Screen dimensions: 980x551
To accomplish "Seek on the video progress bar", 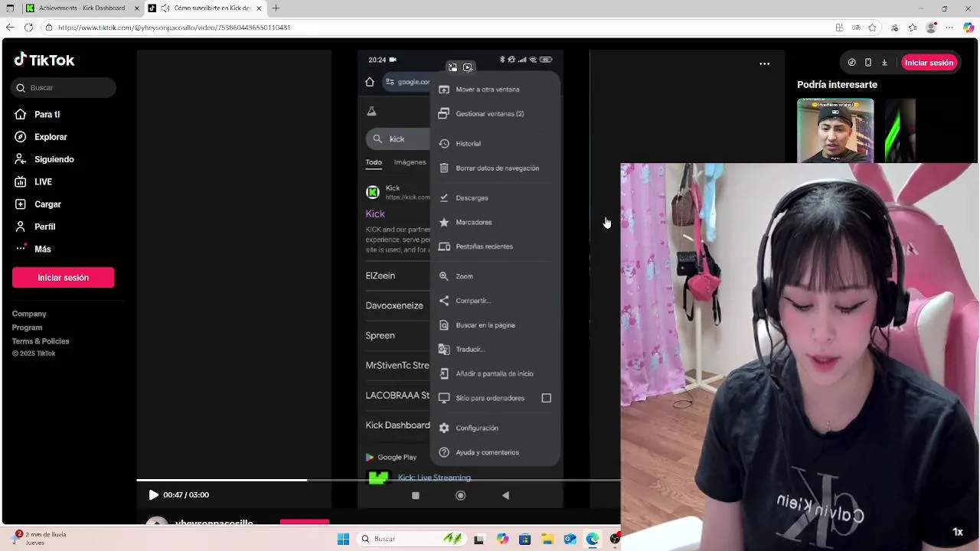I will tap(378, 480).
